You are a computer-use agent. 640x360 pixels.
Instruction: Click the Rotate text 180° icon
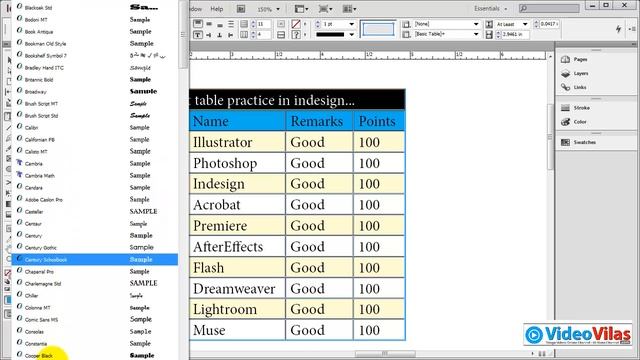coord(220,35)
